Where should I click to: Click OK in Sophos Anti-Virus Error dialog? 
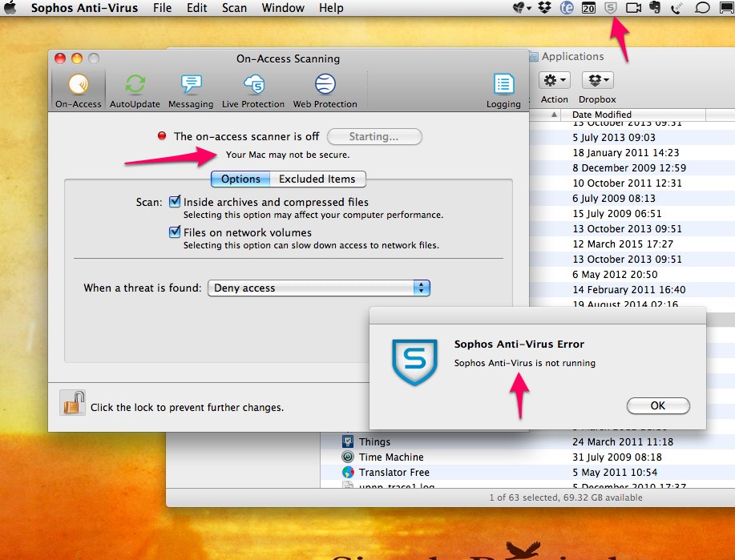point(658,405)
